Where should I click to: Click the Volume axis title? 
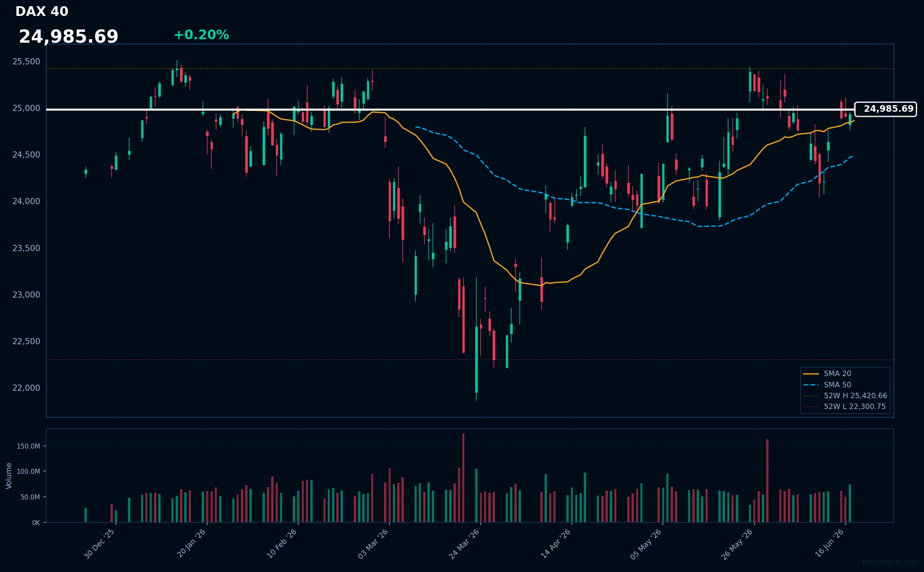pyautogui.click(x=9, y=476)
